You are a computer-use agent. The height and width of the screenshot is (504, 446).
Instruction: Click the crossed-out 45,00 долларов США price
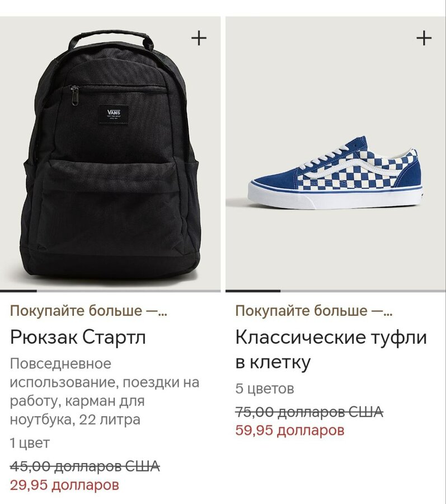pos(84,466)
